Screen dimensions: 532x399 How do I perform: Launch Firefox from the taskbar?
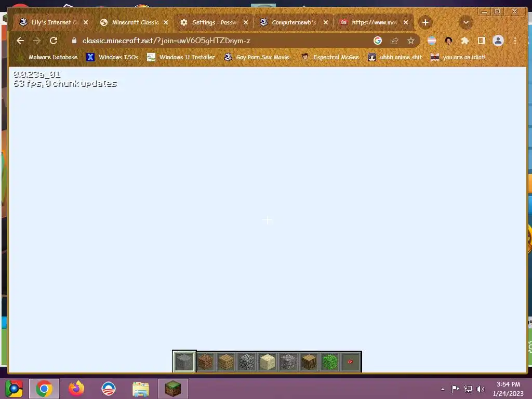[x=76, y=389]
